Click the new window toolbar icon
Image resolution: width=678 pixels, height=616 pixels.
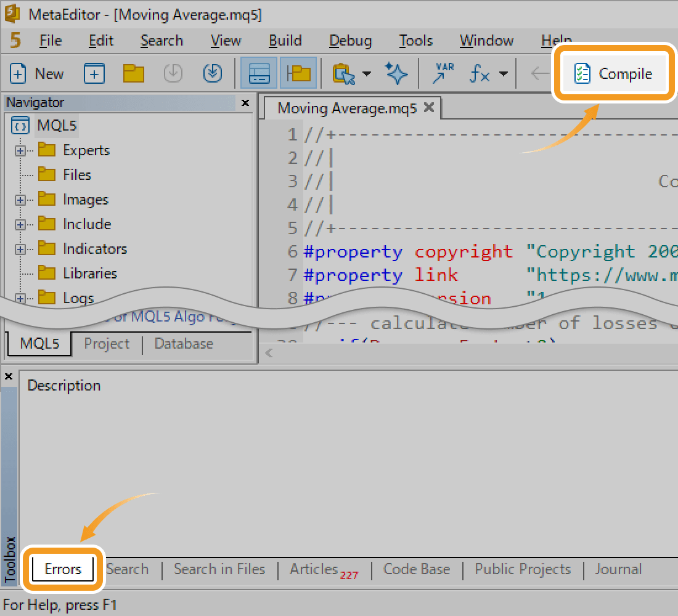coord(94,74)
